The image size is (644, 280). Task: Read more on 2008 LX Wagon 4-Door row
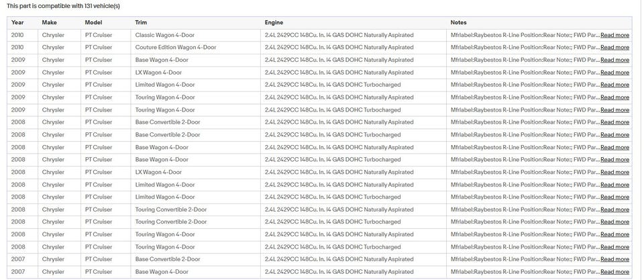point(614,173)
